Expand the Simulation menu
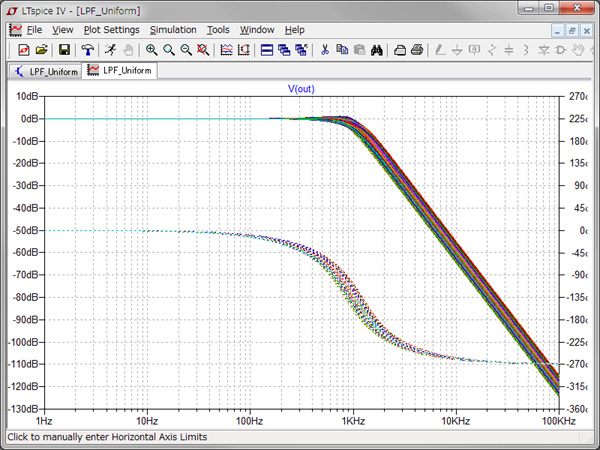This screenshot has width=600, height=450. (x=173, y=30)
